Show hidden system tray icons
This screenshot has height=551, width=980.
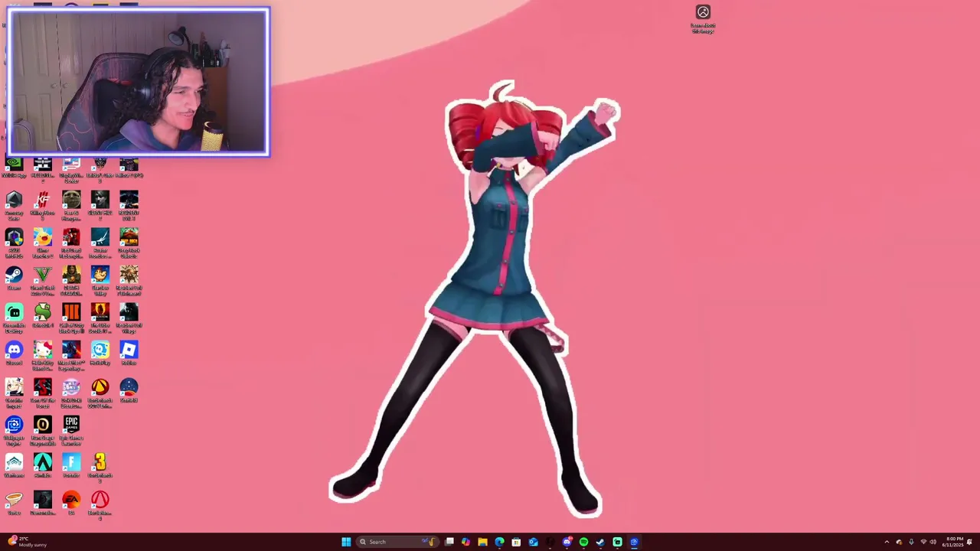pos(887,542)
